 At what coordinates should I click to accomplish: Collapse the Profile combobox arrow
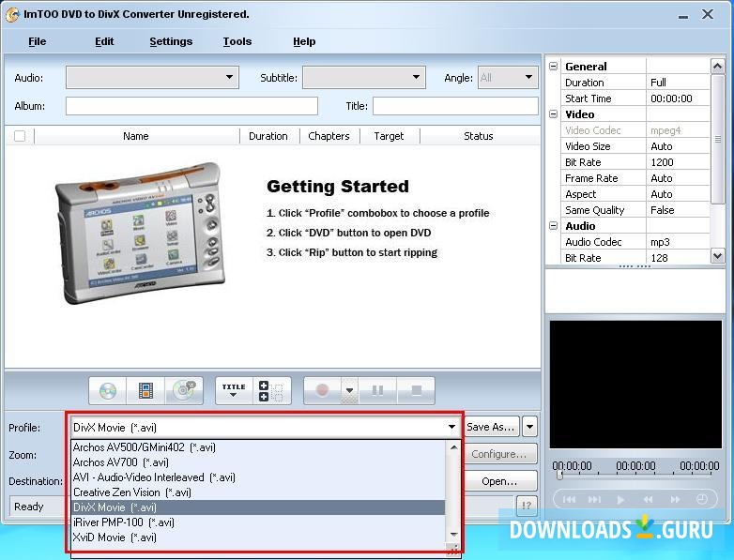(x=451, y=427)
